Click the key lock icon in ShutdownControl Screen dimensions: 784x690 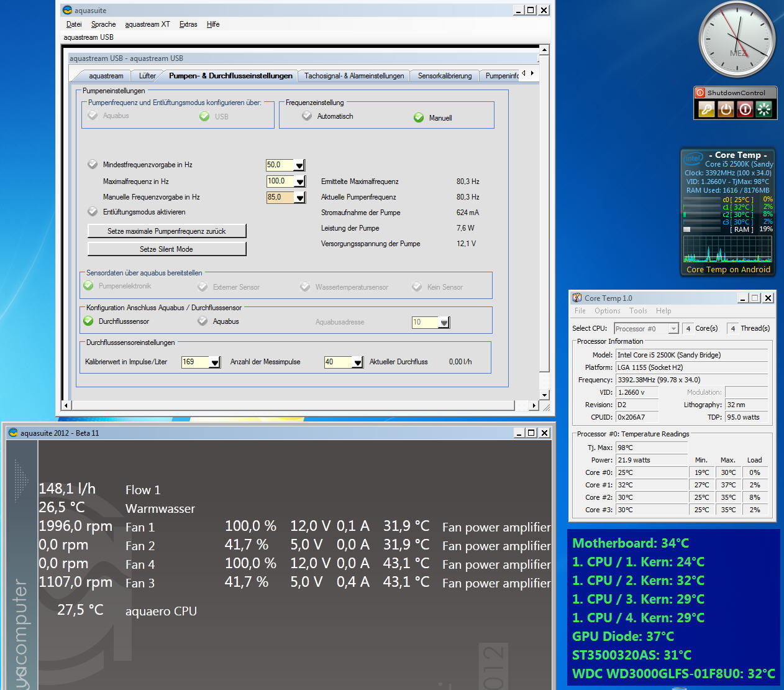click(x=706, y=109)
